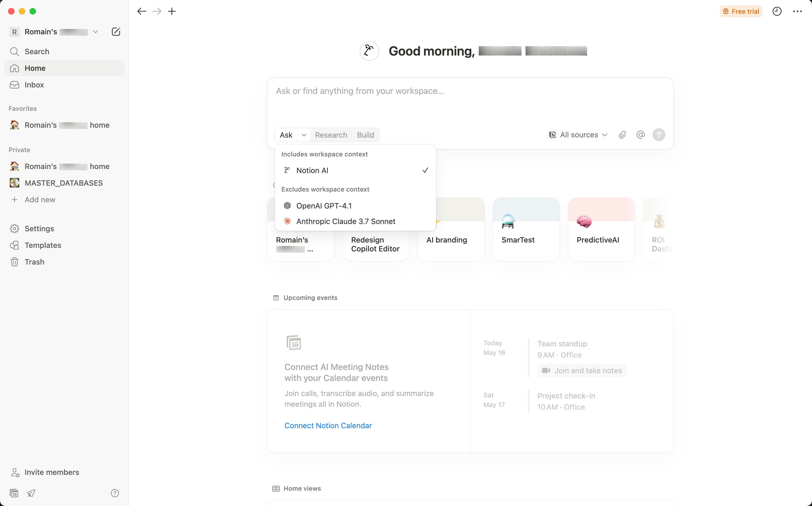This screenshot has height=506, width=812.
Task: Open the Notion Calendar icon at sidebar bottom
Action: 14,493
